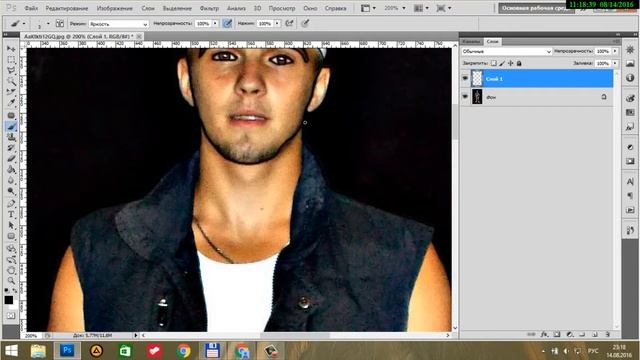The height and width of the screenshot is (360, 640).
Task: Click the Основная рабочая среда workspace button
Action: click(x=536, y=8)
